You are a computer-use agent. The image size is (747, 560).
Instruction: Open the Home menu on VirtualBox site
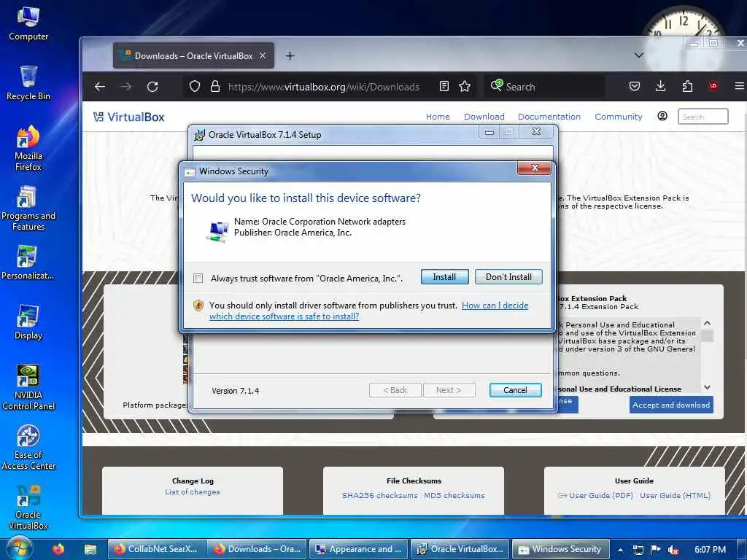[x=438, y=117]
